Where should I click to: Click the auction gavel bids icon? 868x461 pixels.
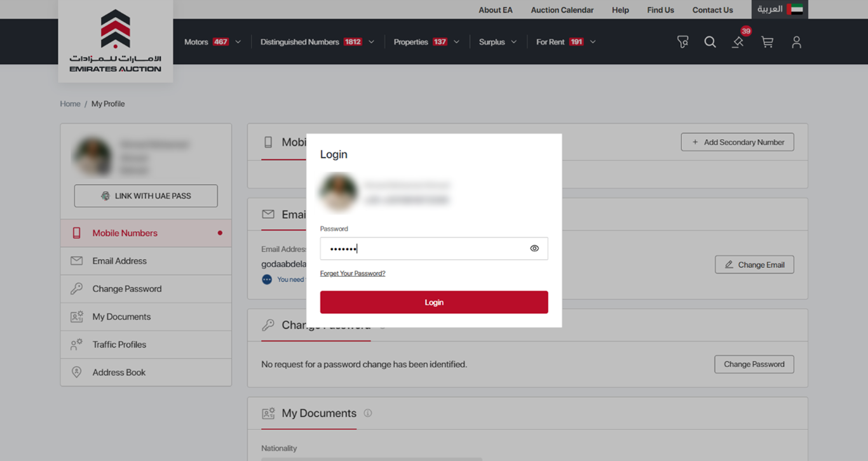coord(738,42)
